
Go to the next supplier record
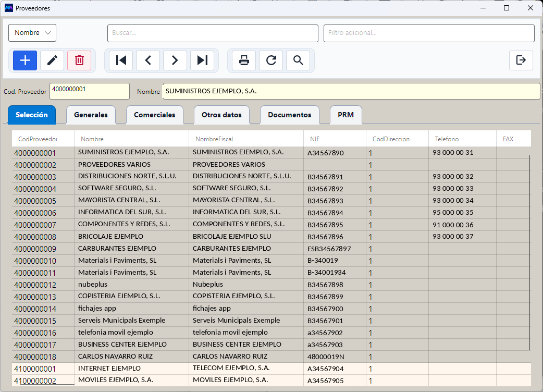tap(175, 60)
